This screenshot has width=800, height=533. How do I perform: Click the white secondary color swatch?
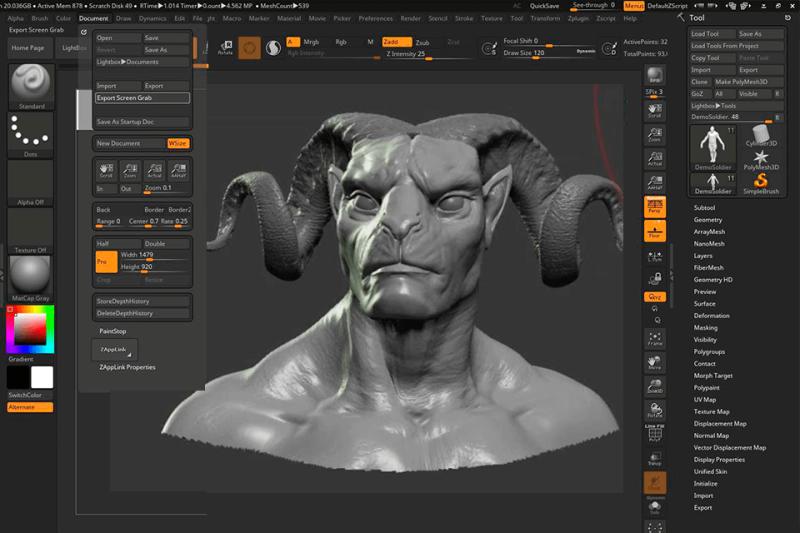[x=42, y=377]
